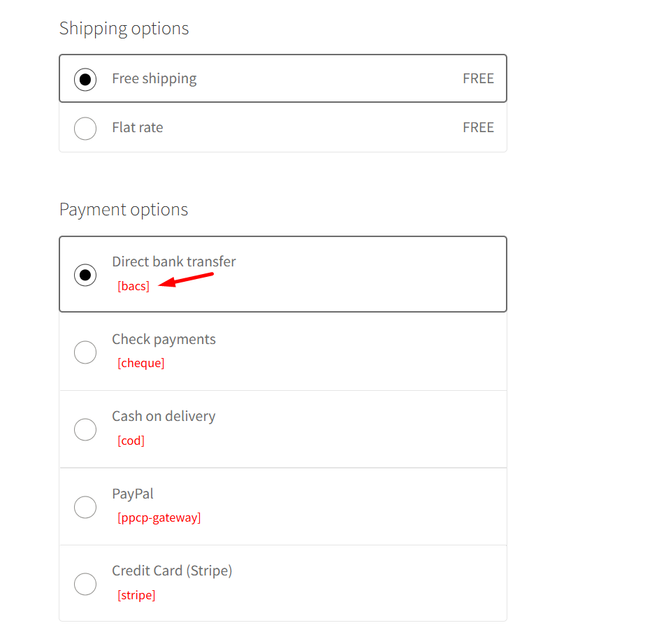This screenshot has height=644, width=659.
Task: Click the Shipping options heading
Action: click(124, 29)
